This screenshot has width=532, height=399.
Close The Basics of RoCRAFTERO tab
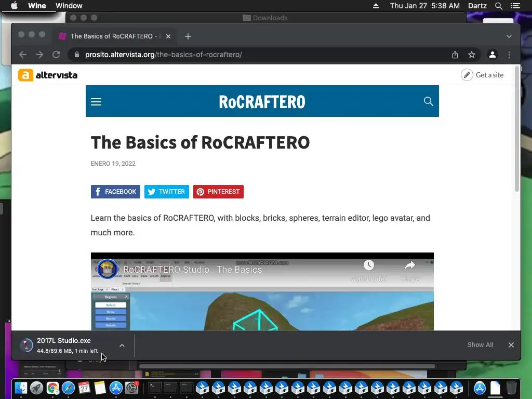(168, 36)
